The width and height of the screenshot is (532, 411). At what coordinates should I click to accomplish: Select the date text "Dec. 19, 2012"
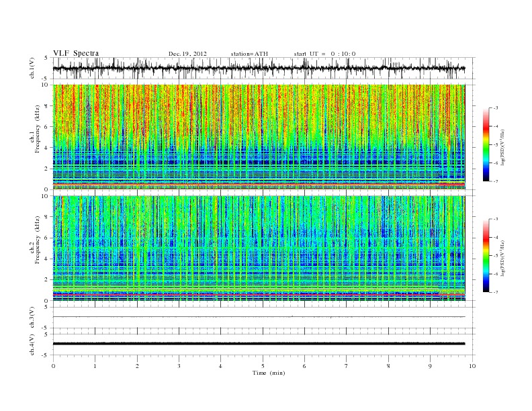tap(187, 54)
